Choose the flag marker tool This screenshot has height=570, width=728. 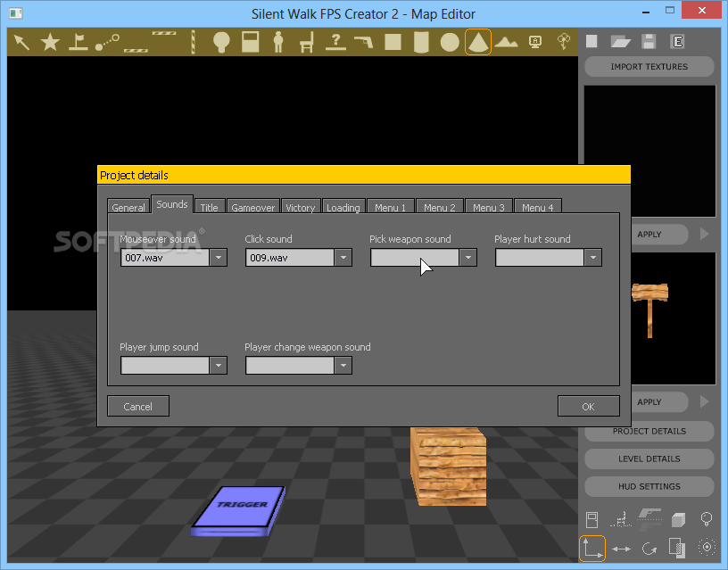click(78, 42)
